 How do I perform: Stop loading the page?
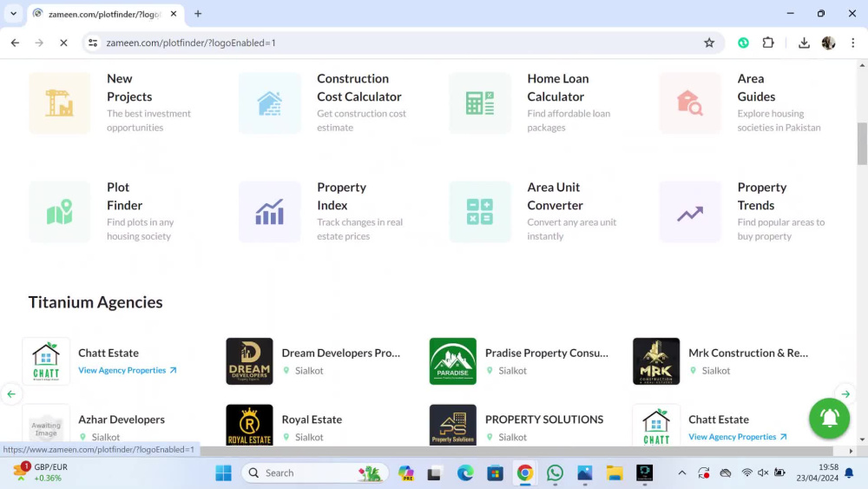click(63, 43)
